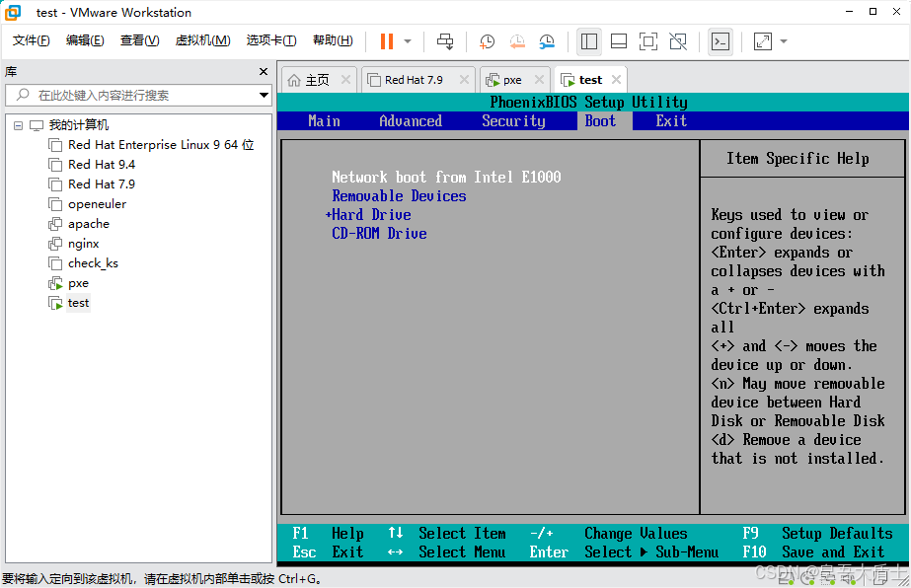
Task: Close the 主页 tab
Action: 345,80
